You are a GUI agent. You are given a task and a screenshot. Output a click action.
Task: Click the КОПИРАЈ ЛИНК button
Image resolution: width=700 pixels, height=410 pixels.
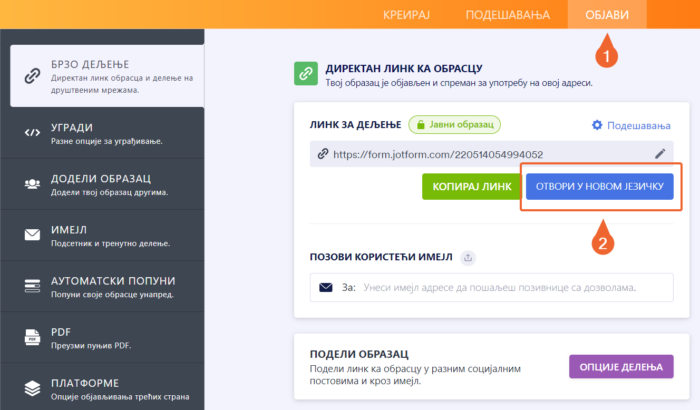coord(472,186)
